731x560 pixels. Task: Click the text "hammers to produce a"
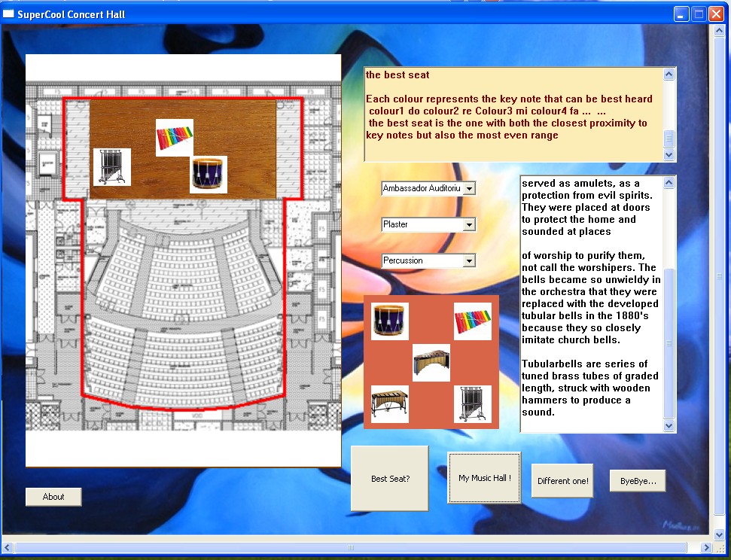[576, 400]
